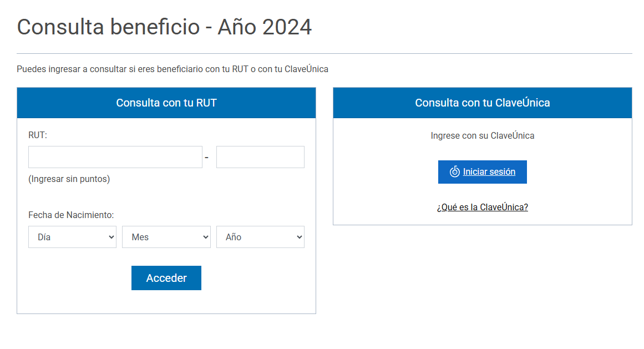The width and height of the screenshot is (644, 349).
Task: Expand the Año dropdown
Action: coord(260,237)
